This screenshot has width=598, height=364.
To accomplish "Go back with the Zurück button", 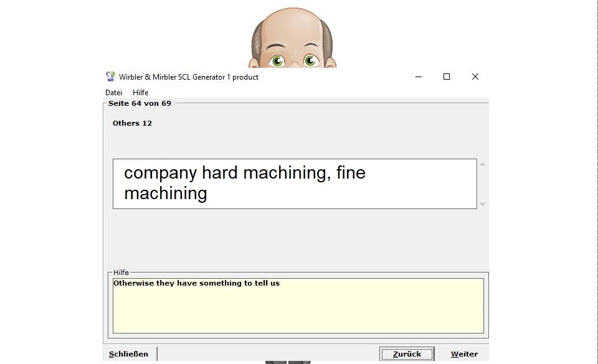I will click(407, 354).
